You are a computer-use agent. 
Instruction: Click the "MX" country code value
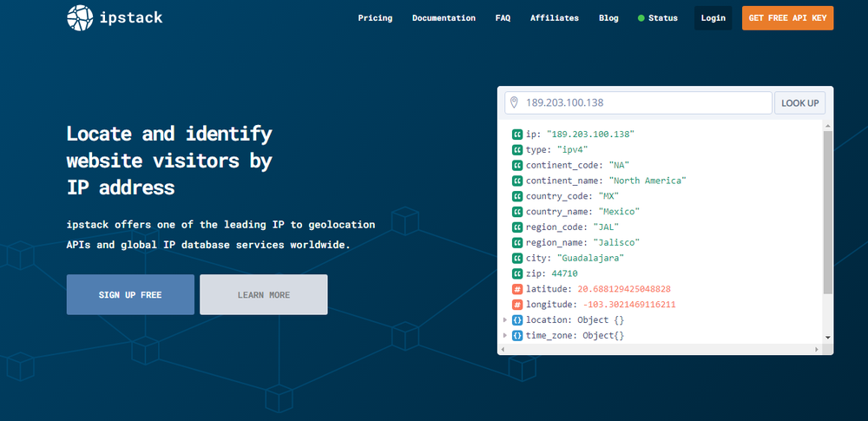608,196
